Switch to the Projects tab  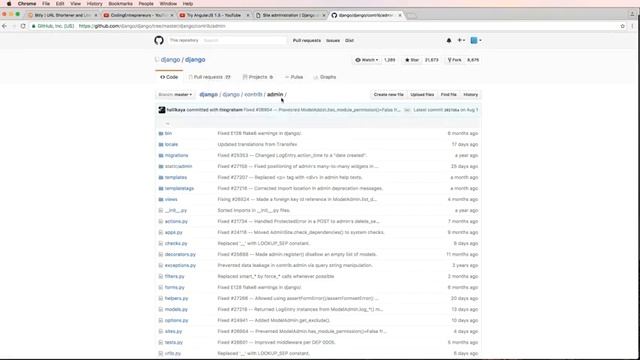(x=258, y=77)
